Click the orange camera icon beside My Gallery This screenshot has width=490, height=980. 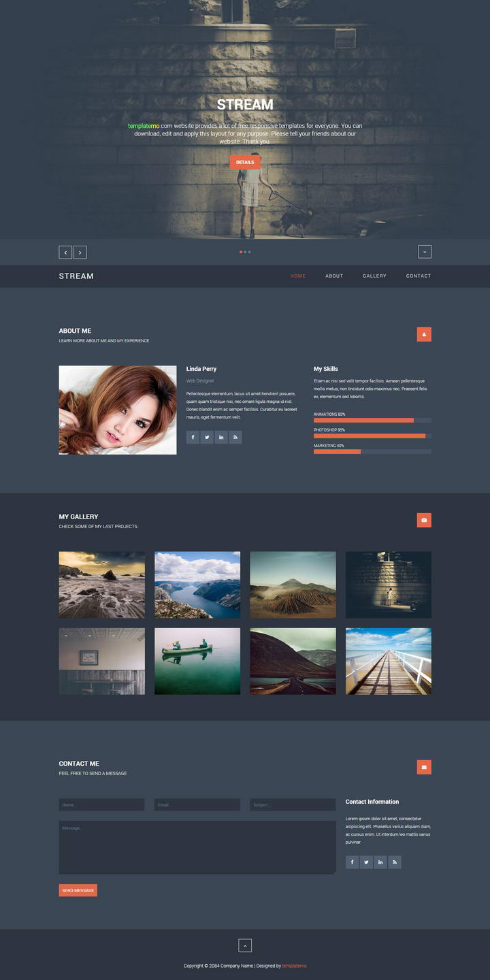coord(424,520)
